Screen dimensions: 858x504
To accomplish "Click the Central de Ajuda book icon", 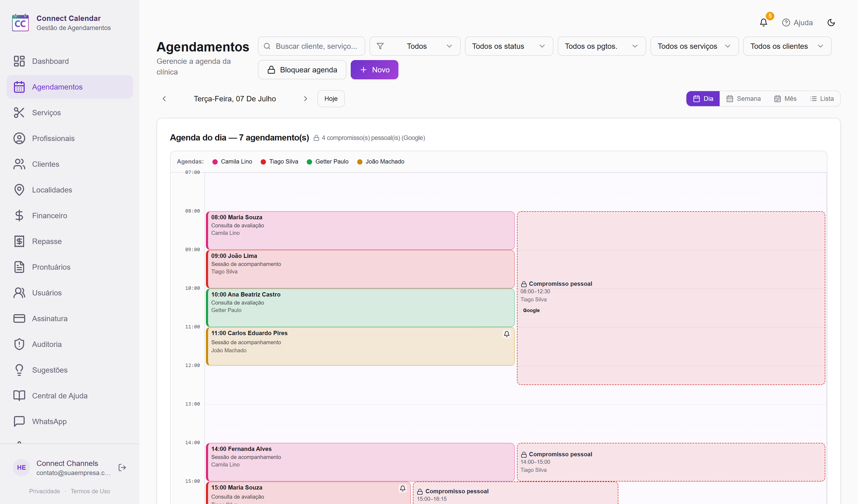I will (x=19, y=396).
